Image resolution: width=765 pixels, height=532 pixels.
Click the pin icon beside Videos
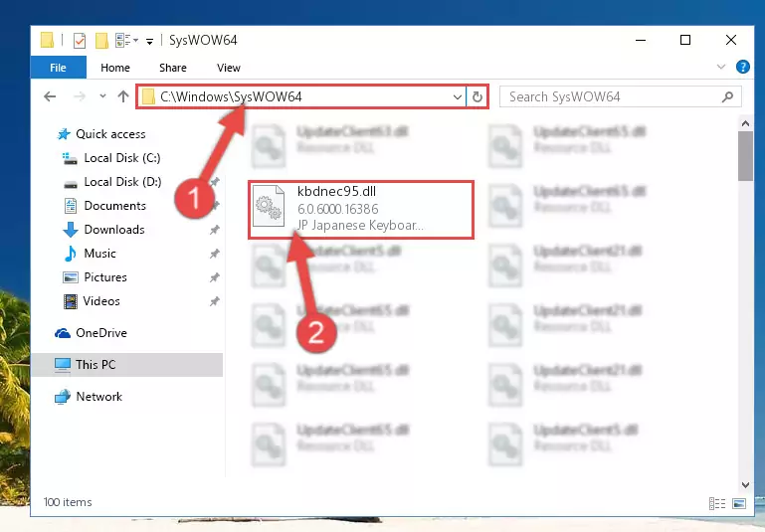coord(214,301)
